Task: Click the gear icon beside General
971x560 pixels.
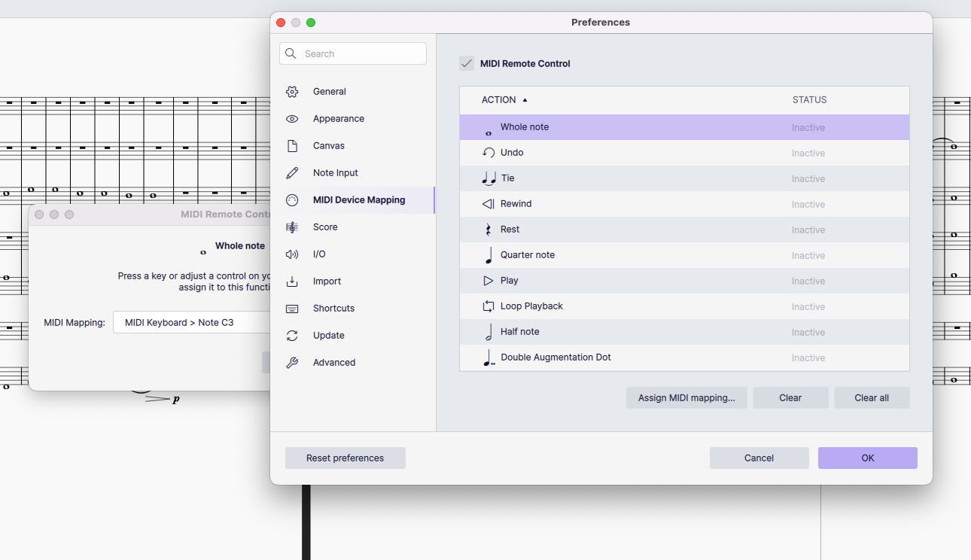Action: (x=292, y=92)
